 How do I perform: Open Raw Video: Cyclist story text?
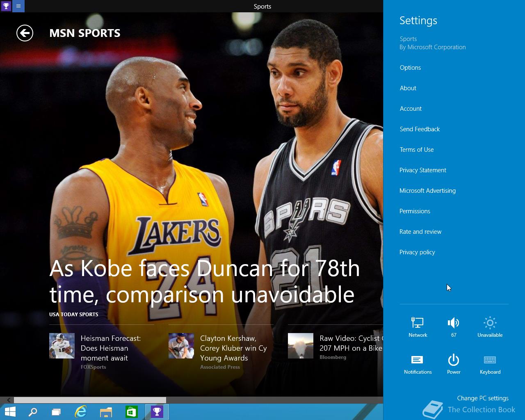[351, 343]
